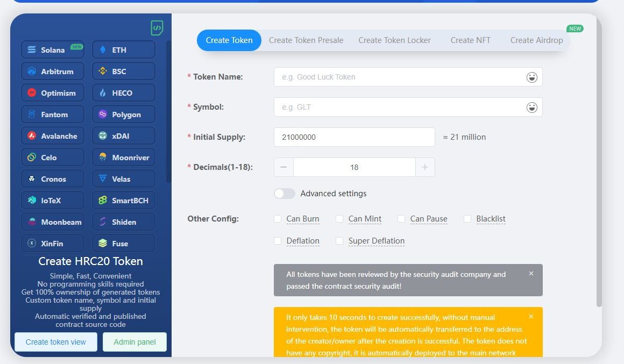
Task: Switch to the Polygon network
Action: 123,114
